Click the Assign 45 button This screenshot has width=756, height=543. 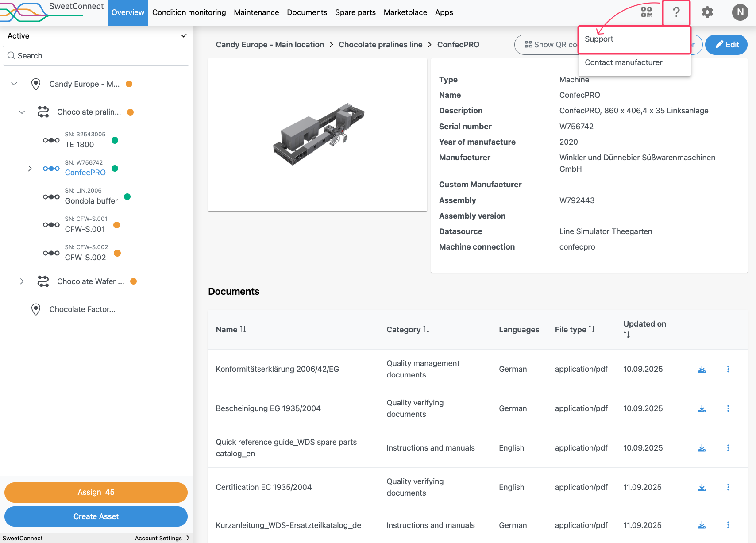pos(96,492)
